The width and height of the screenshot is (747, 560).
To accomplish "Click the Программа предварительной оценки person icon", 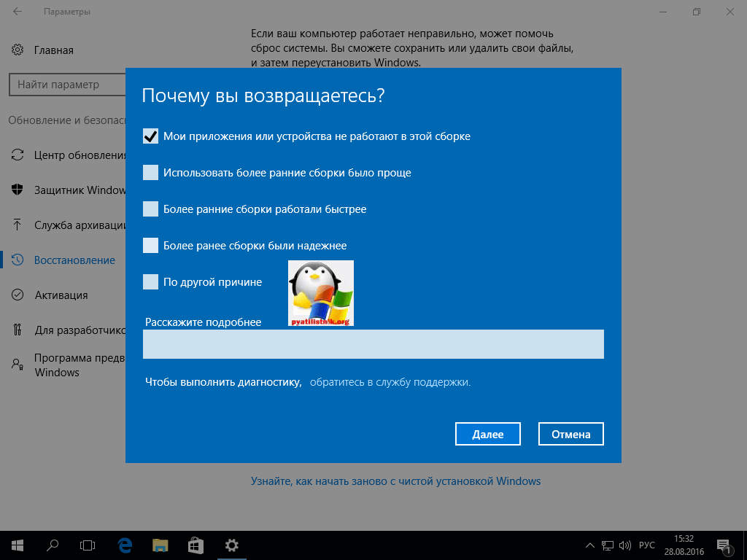I will tap(18, 365).
